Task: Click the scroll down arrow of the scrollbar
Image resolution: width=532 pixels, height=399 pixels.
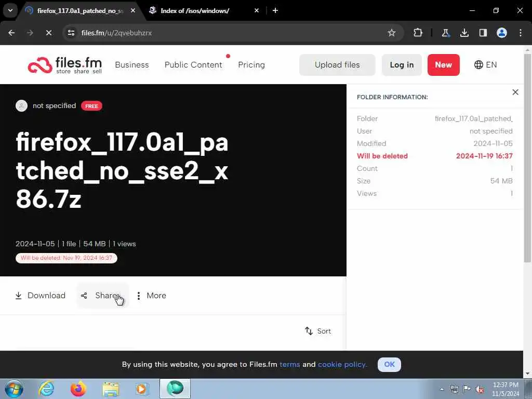Action: point(528,374)
